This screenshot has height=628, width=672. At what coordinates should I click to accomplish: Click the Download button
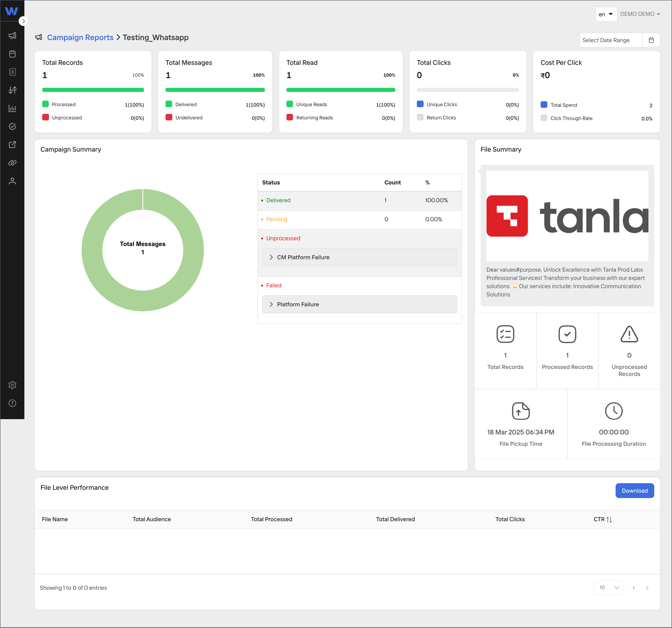(634, 490)
